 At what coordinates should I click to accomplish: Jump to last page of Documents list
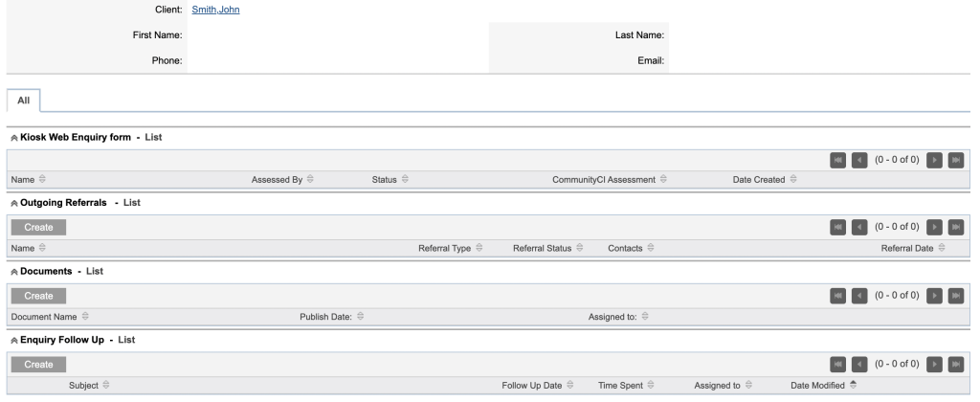point(956,296)
